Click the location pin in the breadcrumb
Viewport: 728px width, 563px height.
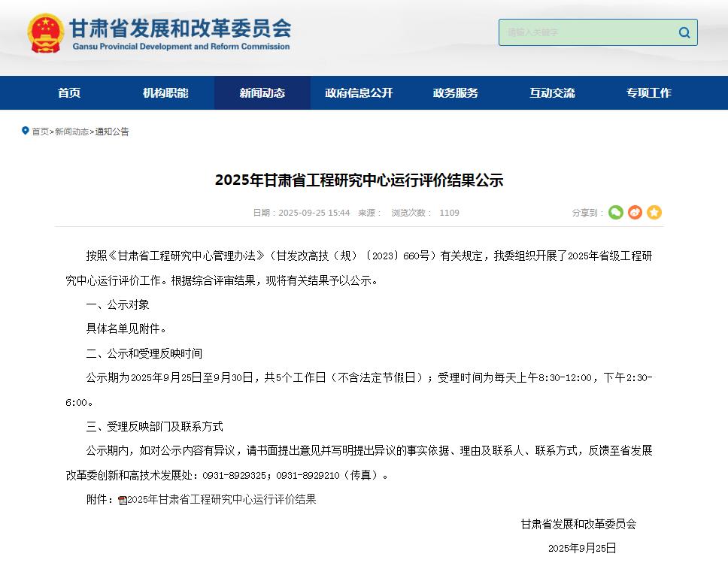[x=26, y=131]
